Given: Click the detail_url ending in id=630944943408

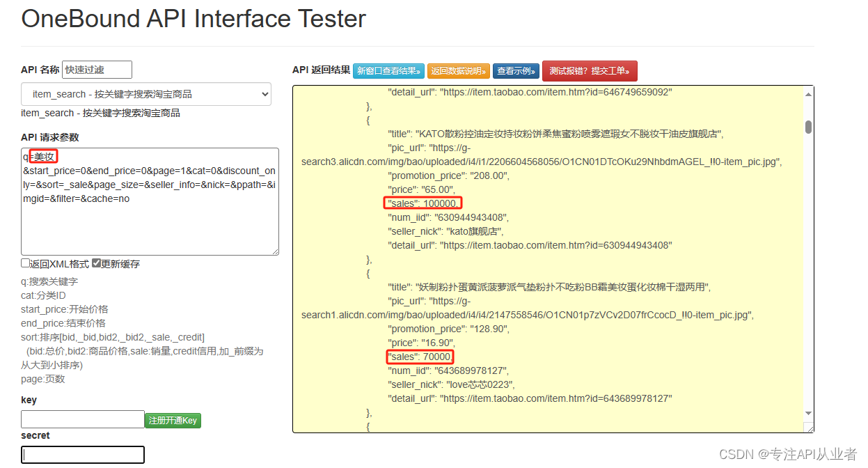Looking at the screenshot, I should pyautogui.click(x=530, y=245).
